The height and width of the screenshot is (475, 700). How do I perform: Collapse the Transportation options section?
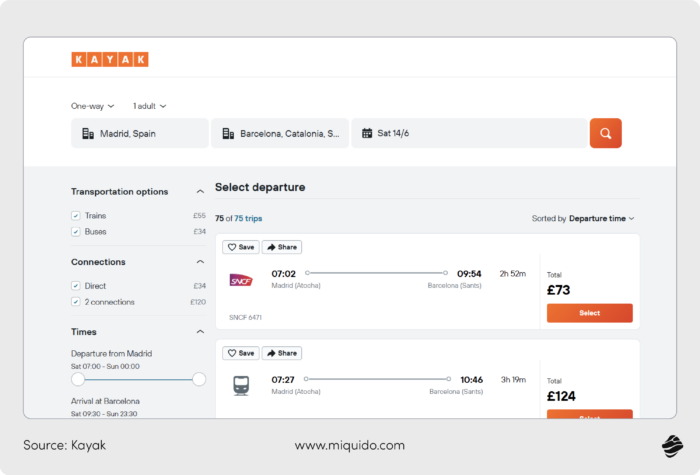(200, 192)
